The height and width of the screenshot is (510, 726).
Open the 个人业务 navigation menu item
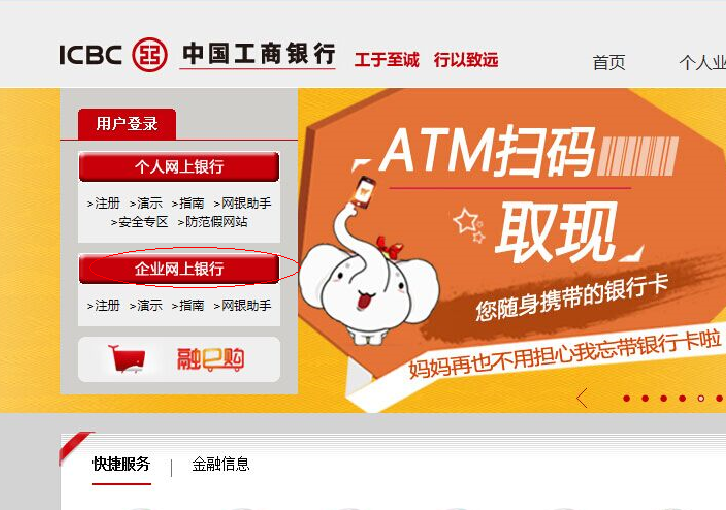click(x=702, y=62)
